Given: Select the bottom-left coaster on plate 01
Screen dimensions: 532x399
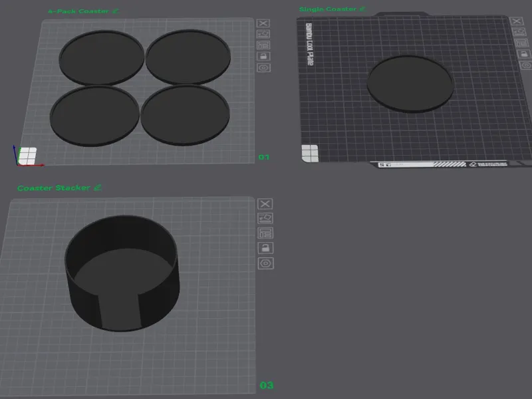Looking at the screenshot, I should click(94, 116).
